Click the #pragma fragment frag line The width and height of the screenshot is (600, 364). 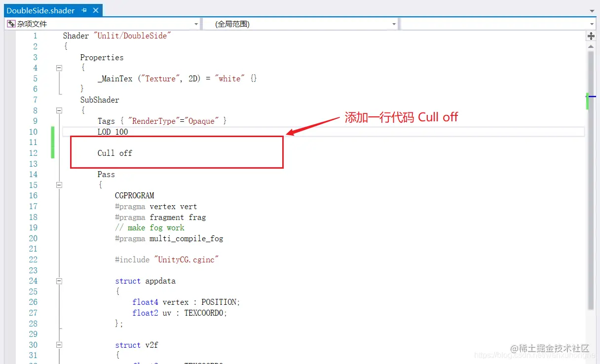[160, 217]
